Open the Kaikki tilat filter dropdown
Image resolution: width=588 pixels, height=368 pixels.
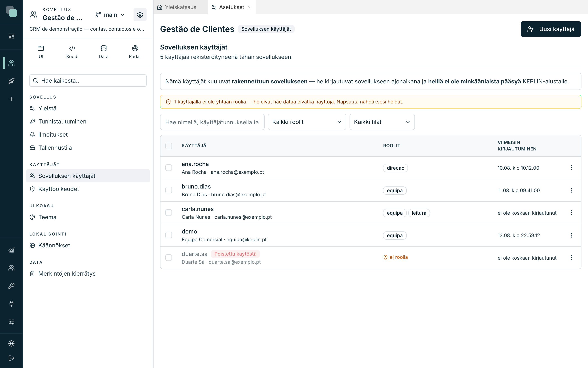pyautogui.click(x=382, y=122)
